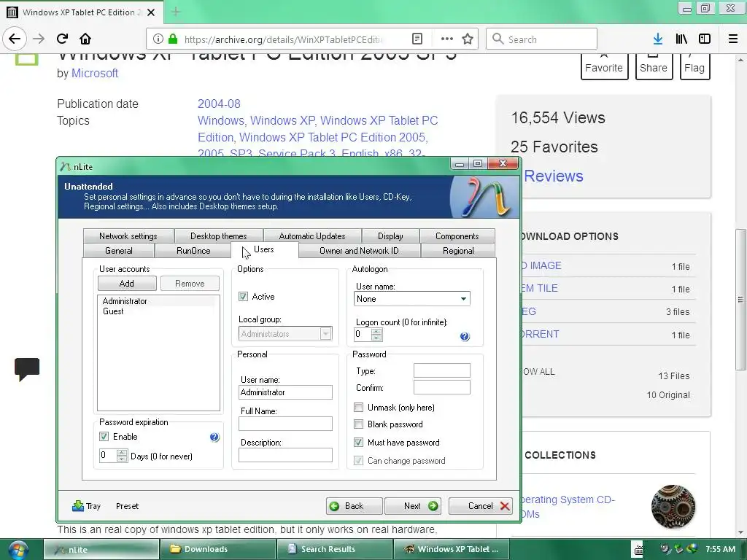Open Firefox hamburger menu
Screen dimensions: 747x560
tap(733, 39)
